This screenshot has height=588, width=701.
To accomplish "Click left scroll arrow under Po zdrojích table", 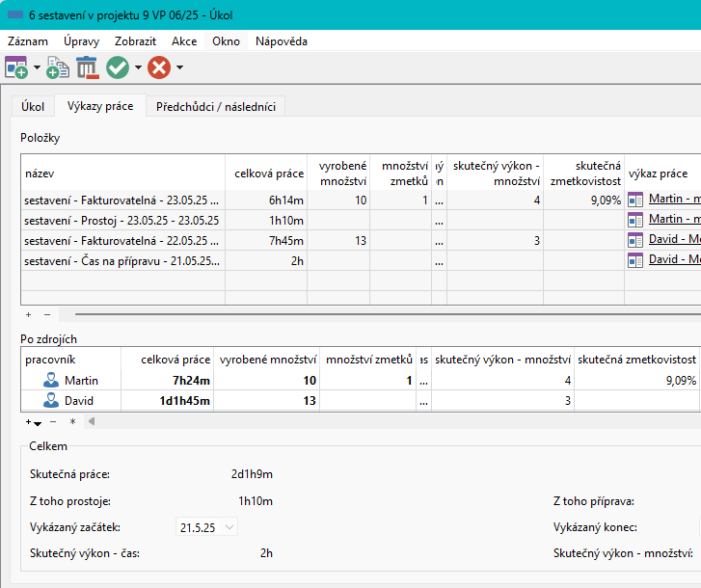I will (92, 421).
